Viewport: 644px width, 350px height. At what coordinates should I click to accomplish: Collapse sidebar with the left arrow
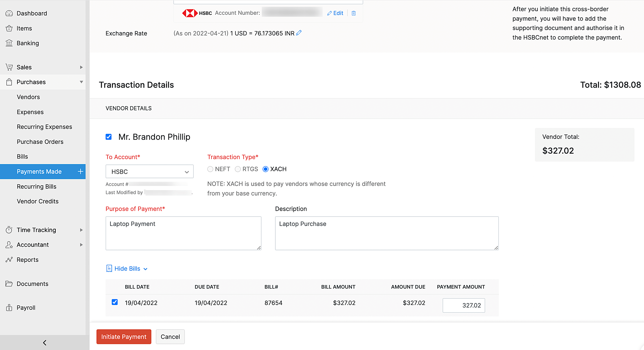(x=44, y=343)
